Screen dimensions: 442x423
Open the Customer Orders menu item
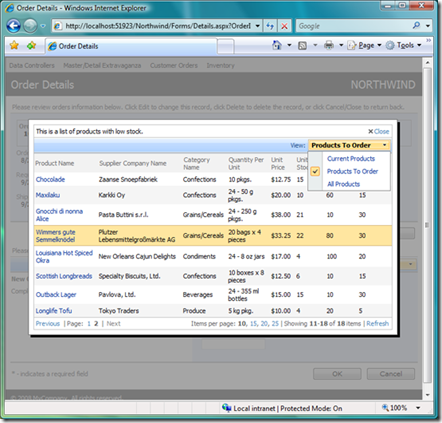(x=174, y=66)
